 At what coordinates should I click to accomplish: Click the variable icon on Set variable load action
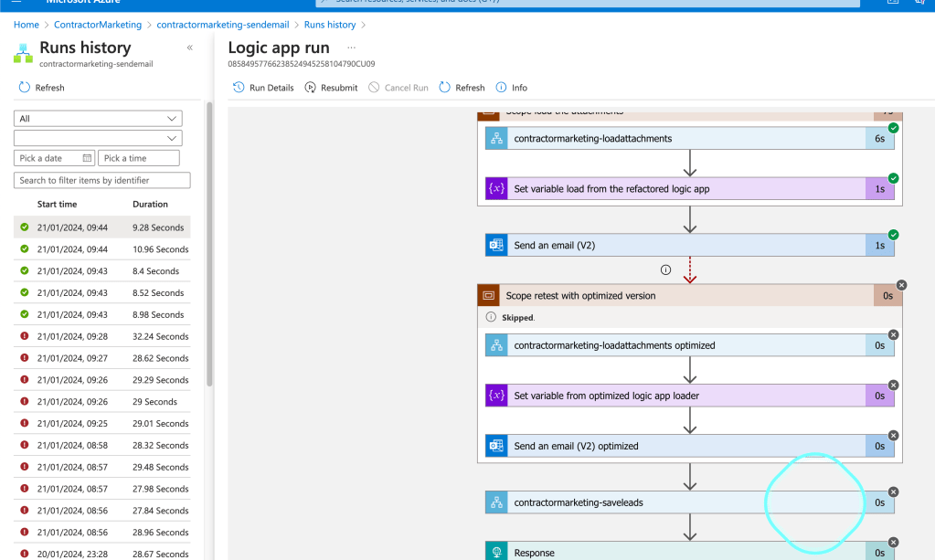[496, 189]
